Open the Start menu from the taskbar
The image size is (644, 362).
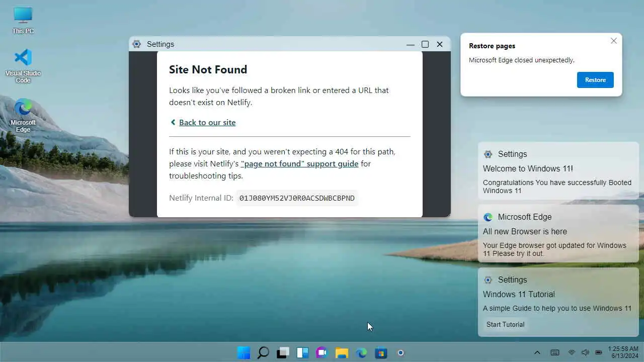pyautogui.click(x=244, y=352)
